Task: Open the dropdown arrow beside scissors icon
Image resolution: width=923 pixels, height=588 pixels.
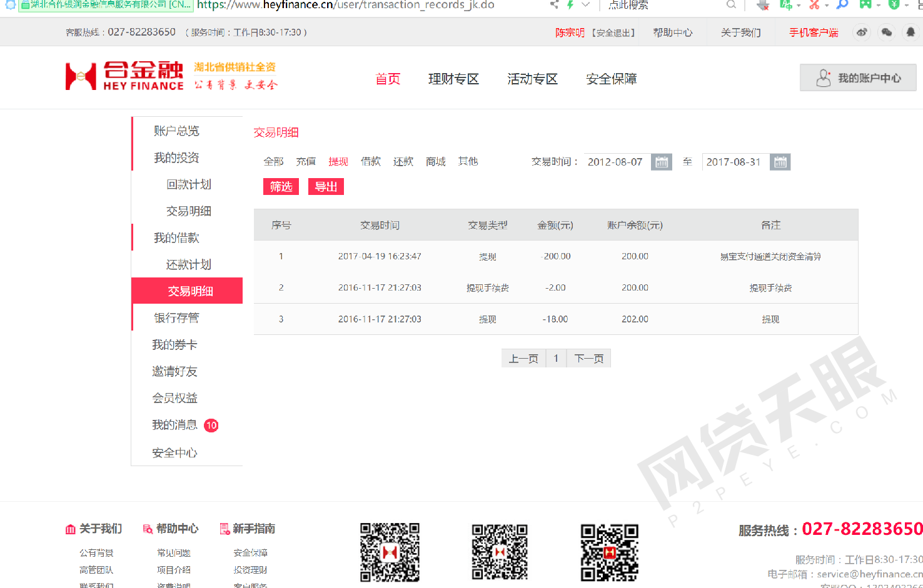Action: tap(827, 6)
